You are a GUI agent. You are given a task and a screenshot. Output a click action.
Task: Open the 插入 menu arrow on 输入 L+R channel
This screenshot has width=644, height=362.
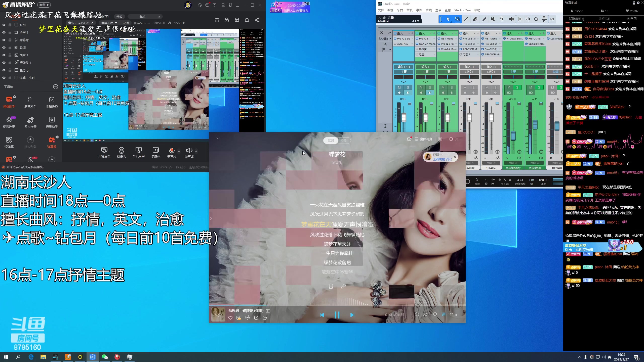click(x=409, y=33)
